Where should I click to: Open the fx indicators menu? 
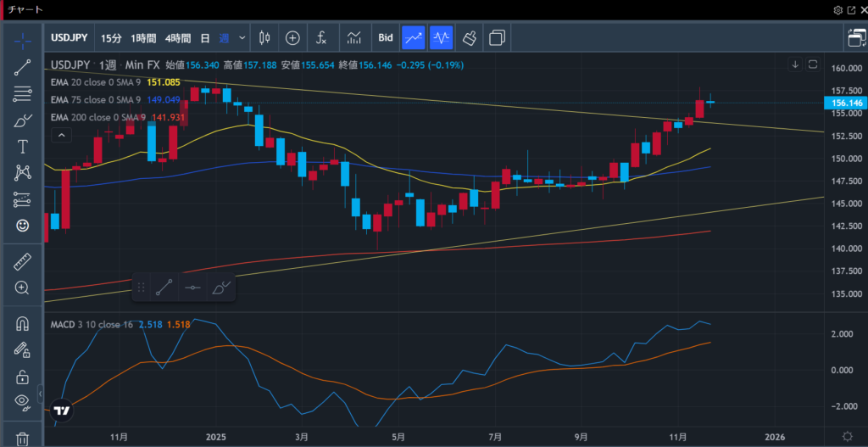point(321,37)
